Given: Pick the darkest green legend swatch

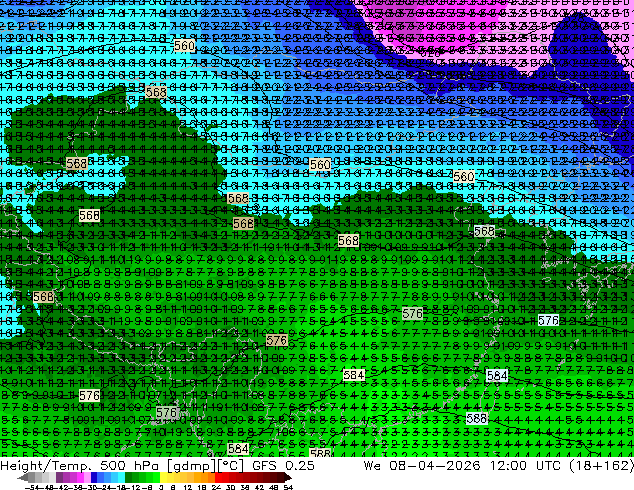Looking at the screenshot, I should (x=129, y=478).
